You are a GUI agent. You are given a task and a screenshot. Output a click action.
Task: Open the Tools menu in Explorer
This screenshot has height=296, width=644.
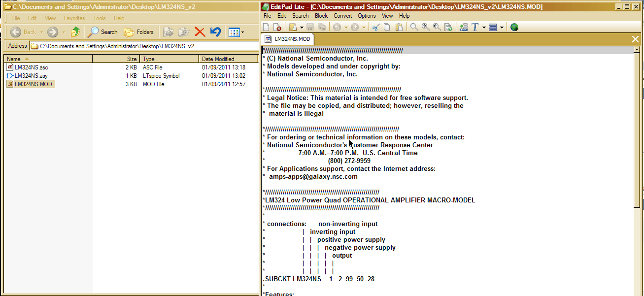coord(100,18)
